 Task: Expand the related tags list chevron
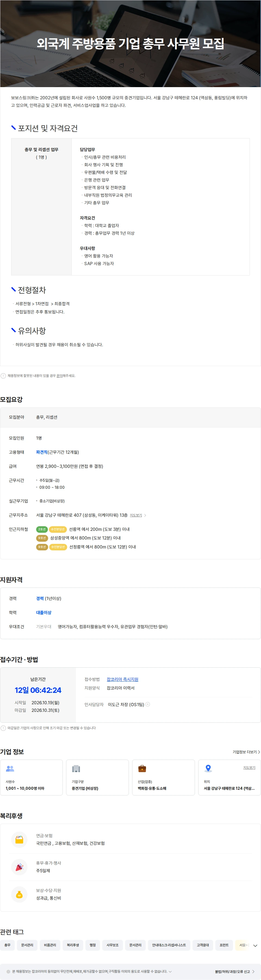tap(255, 945)
